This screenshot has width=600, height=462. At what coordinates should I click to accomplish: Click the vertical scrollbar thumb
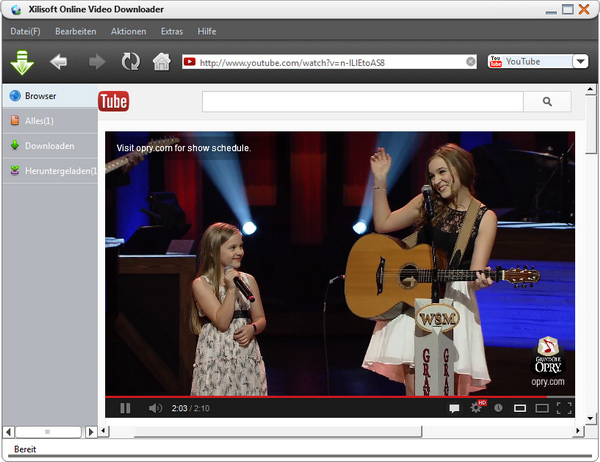[590, 124]
